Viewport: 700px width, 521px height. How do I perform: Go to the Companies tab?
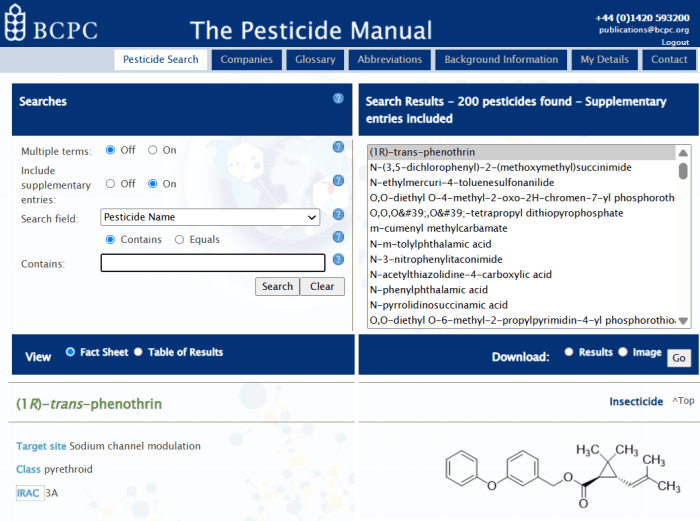(x=246, y=60)
